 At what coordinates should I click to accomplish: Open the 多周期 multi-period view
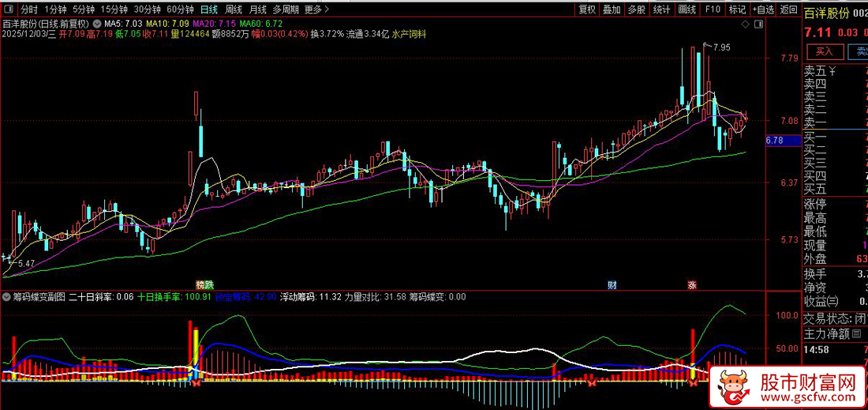coord(286,9)
